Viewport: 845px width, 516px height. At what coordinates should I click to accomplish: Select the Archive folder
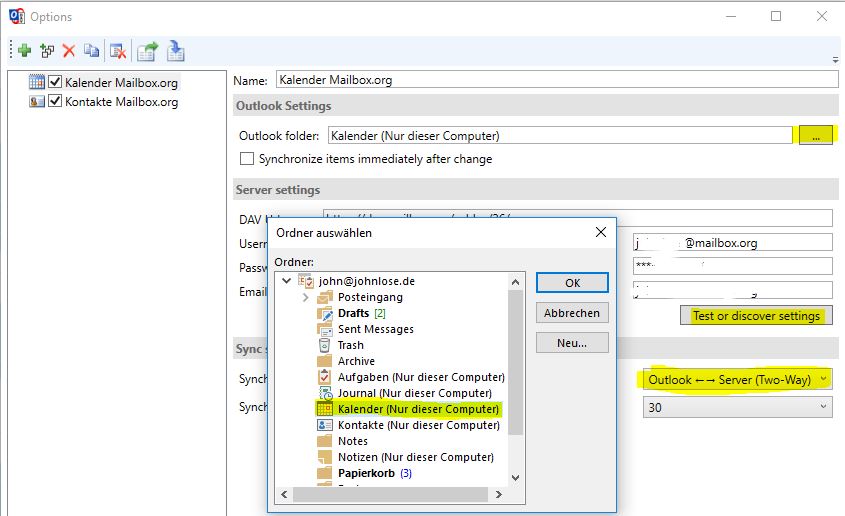pyautogui.click(x=356, y=361)
